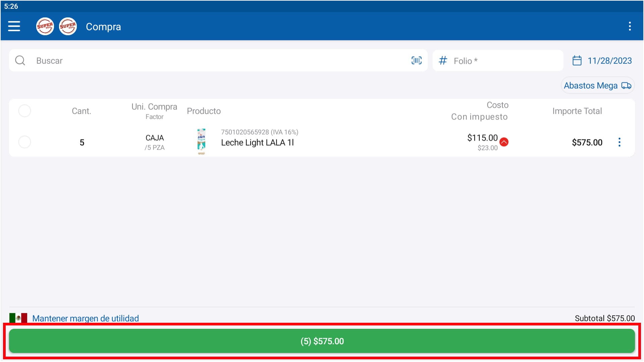Open the top-right overflow options menu
This screenshot has width=644, height=362.
coord(630,26)
